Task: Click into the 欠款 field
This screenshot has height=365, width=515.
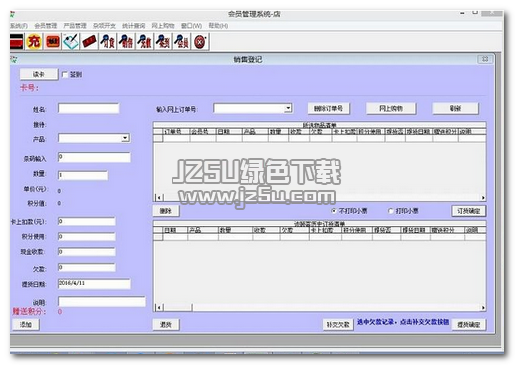Action: coord(87,267)
